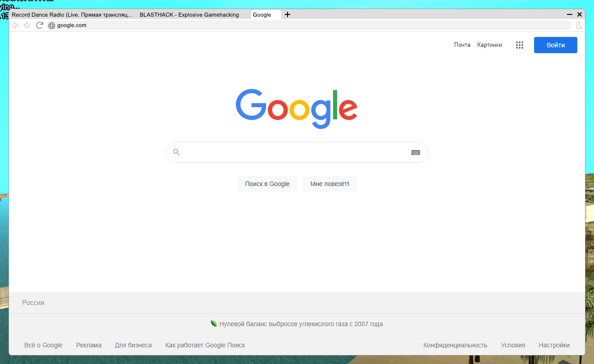This screenshot has height=364, width=594.
Task: Click the browser forward arrow
Action: (x=27, y=25)
